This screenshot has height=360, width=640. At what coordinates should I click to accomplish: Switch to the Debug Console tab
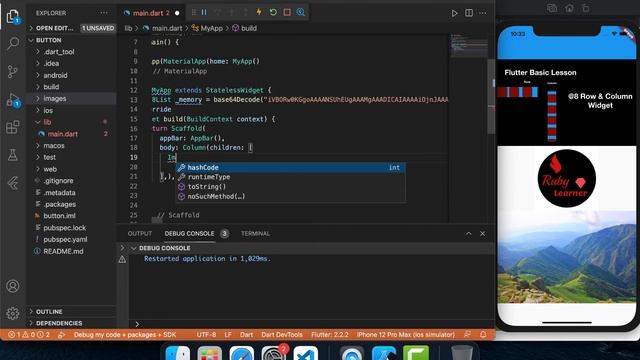[x=189, y=233]
